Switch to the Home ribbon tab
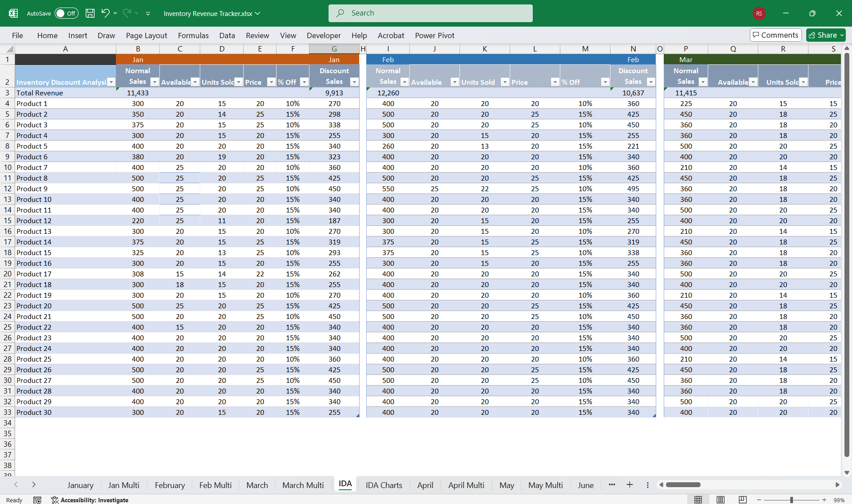852x504 pixels. pos(48,35)
